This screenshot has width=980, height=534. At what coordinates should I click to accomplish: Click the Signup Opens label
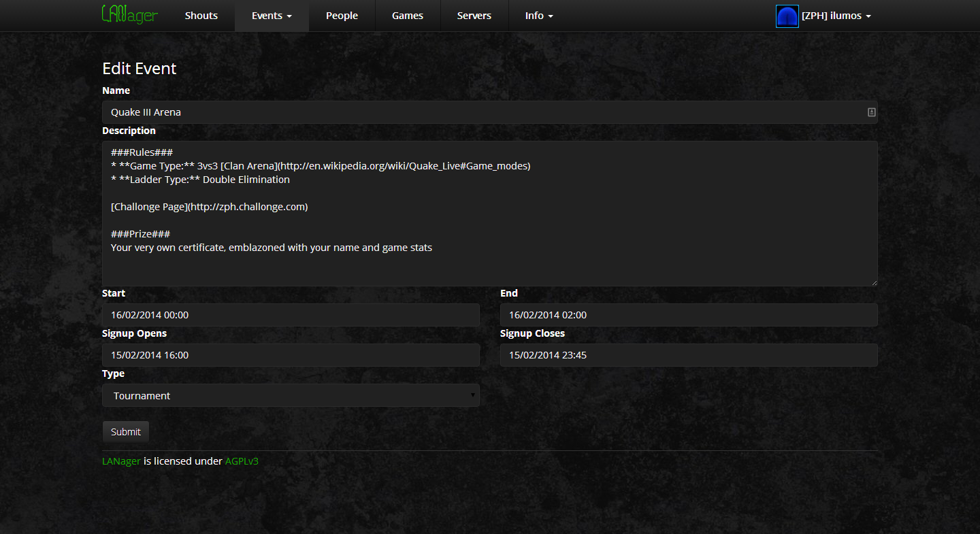point(134,333)
